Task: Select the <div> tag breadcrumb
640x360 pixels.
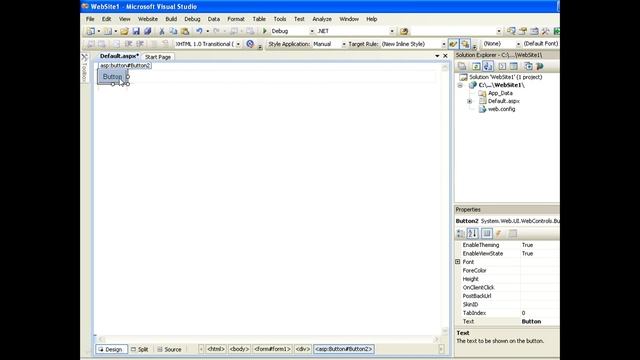Action: tap(302, 349)
